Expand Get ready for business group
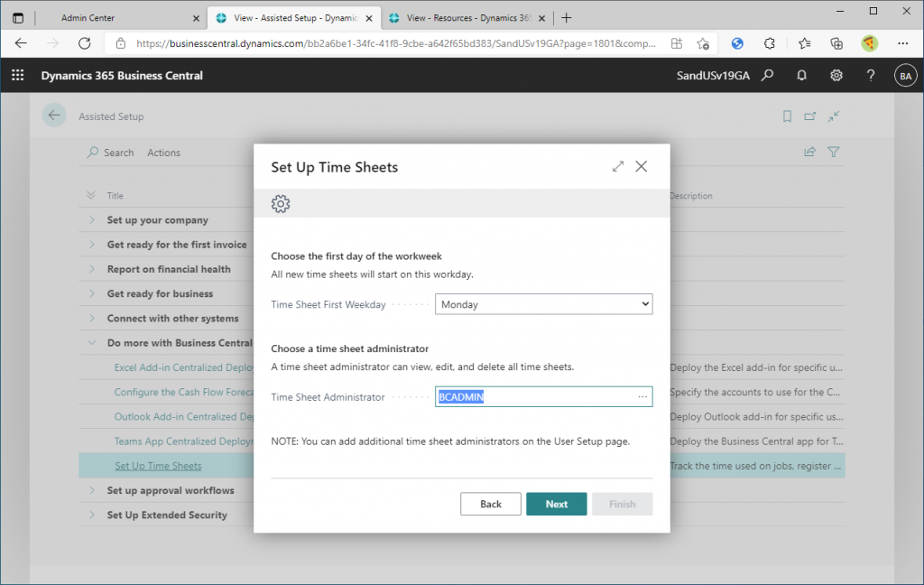 click(x=92, y=293)
